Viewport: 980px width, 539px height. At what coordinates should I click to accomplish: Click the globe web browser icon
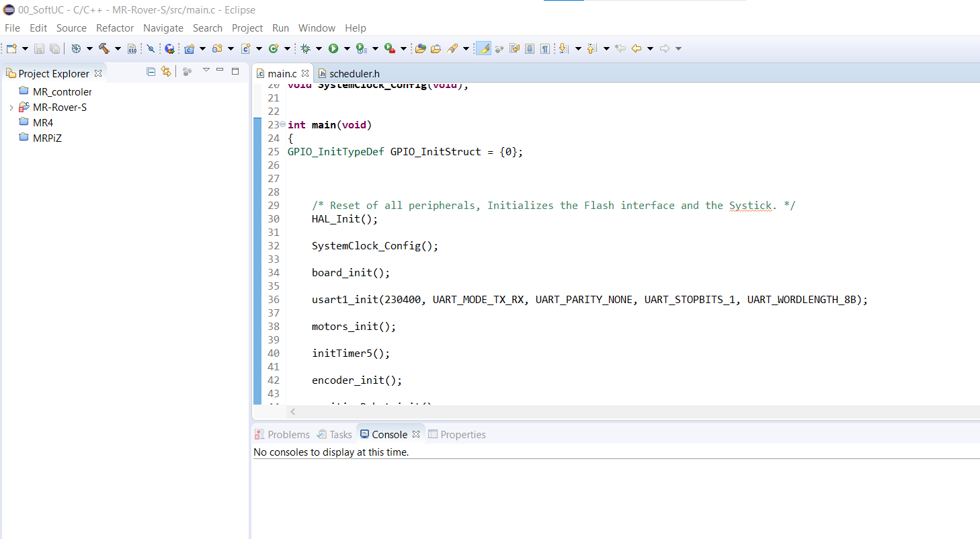pos(169,48)
